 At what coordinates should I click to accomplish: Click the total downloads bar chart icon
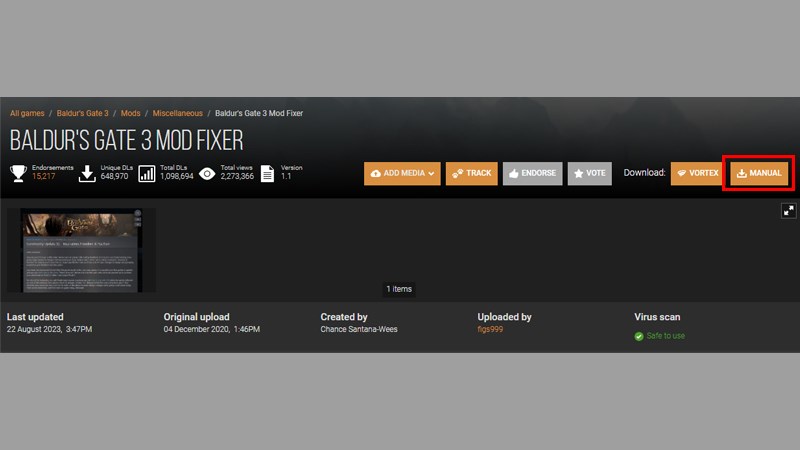pos(147,173)
